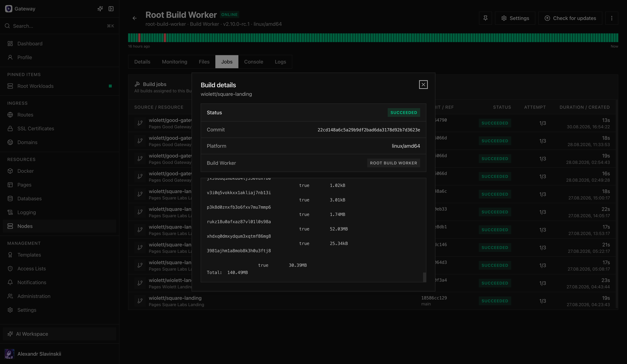Click linux/amd64 platform value in dialog

tap(406, 146)
